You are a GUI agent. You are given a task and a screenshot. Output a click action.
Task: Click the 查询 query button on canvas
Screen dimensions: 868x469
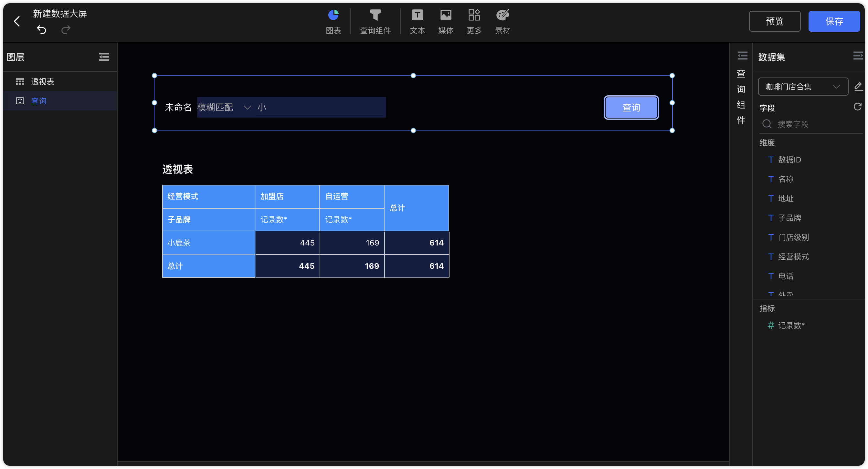click(631, 108)
